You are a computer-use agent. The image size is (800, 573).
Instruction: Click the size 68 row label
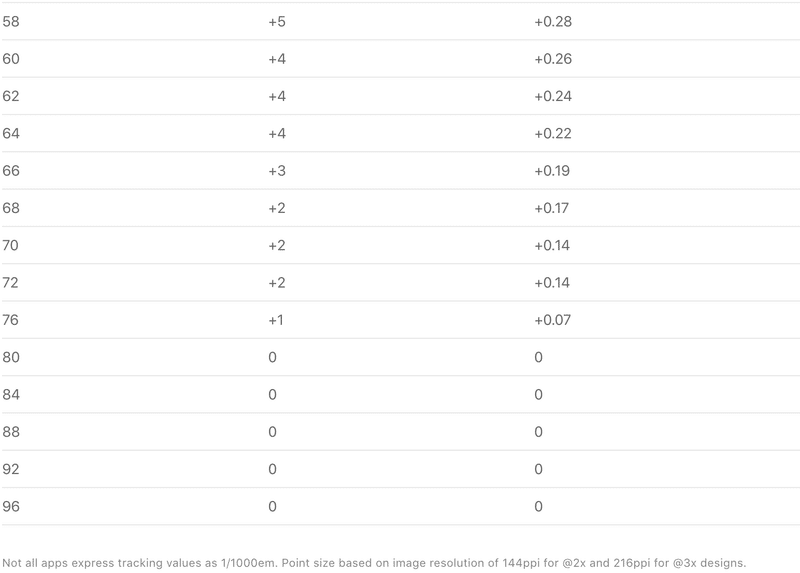pyautogui.click(x=11, y=208)
